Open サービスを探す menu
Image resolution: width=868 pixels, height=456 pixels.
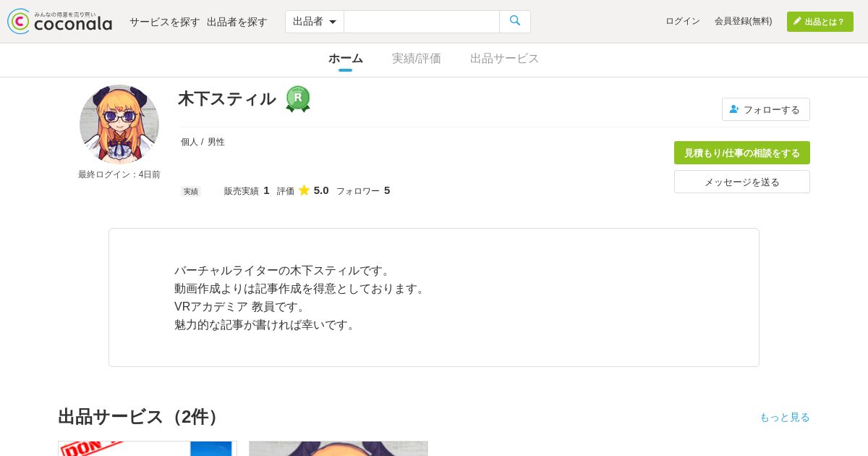pyautogui.click(x=165, y=22)
